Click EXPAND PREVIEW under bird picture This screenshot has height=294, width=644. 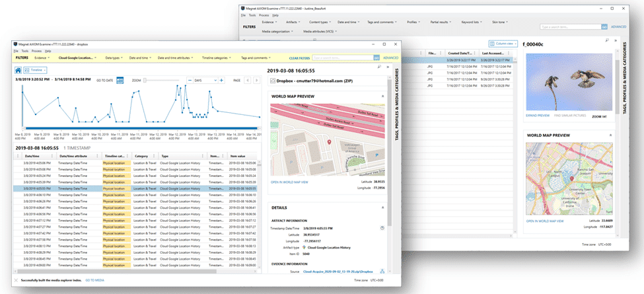coord(537,116)
